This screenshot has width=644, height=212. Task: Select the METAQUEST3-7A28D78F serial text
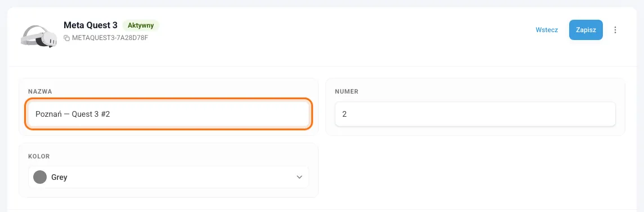point(110,38)
